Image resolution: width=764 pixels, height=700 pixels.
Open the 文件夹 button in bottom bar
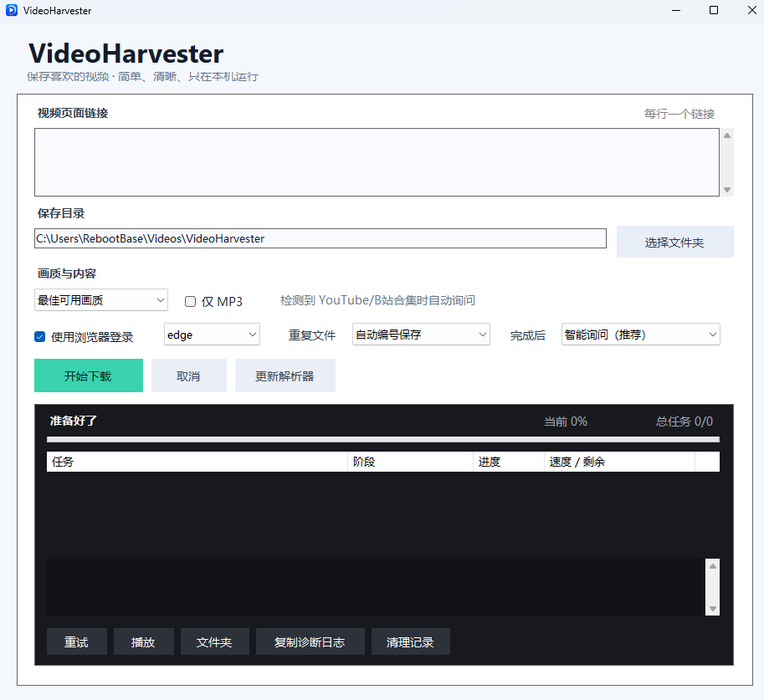[x=215, y=641]
